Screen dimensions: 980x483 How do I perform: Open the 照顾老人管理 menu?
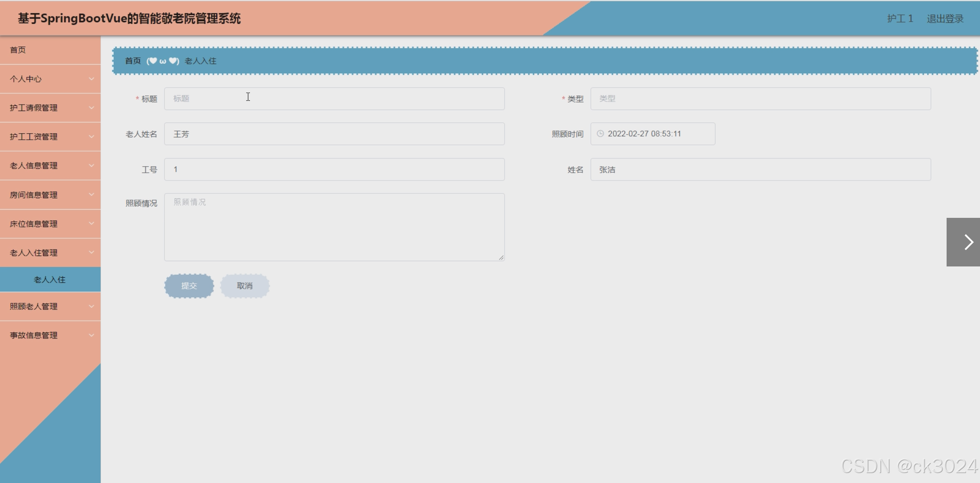[34, 306]
